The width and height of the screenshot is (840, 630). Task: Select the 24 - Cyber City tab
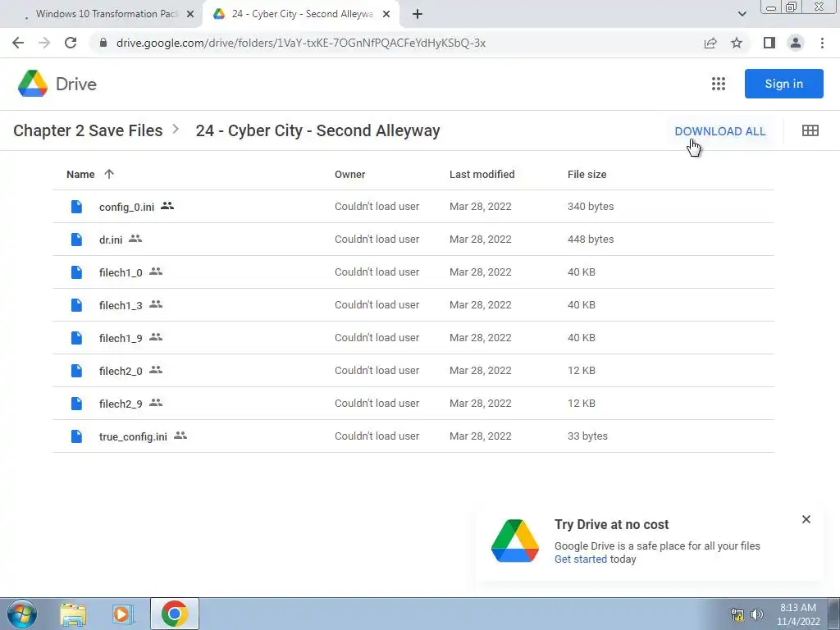pyautogui.click(x=302, y=14)
